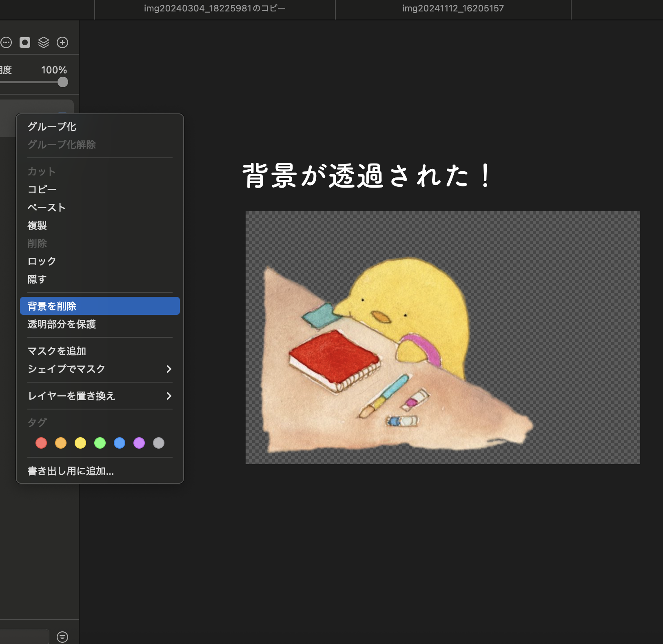Screen dimensions: 663x644
Task: Select the purple tag color
Action: coord(139,443)
